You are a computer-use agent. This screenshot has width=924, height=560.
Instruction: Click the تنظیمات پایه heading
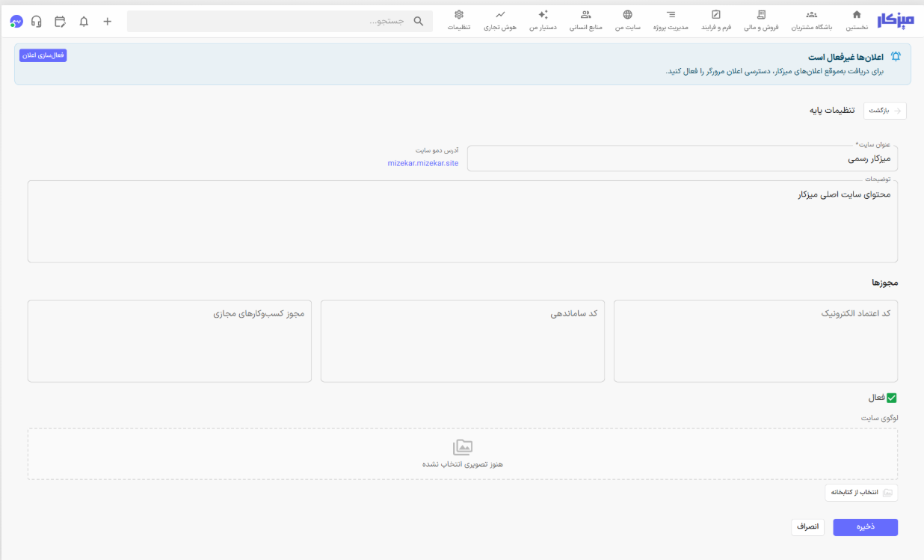point(834,111)
